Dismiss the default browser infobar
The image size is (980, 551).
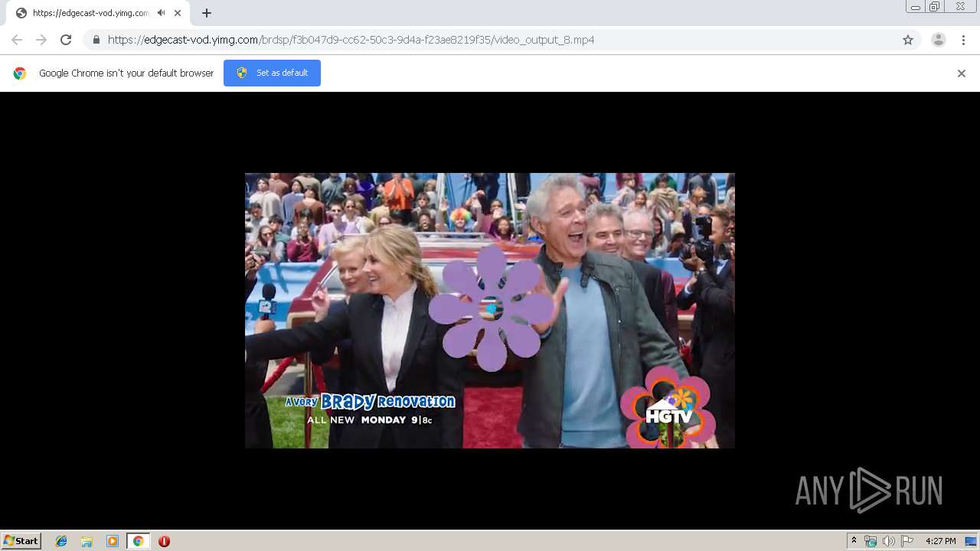[962, 73]
